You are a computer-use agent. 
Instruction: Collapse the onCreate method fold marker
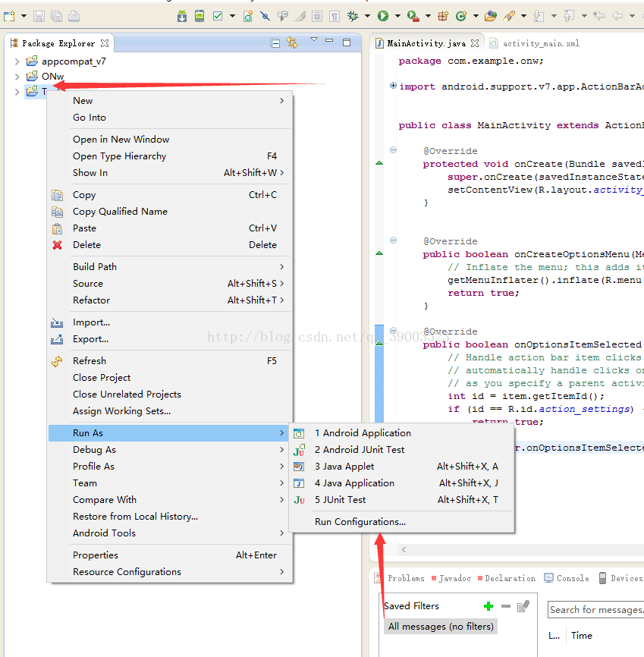pos(393,149)
